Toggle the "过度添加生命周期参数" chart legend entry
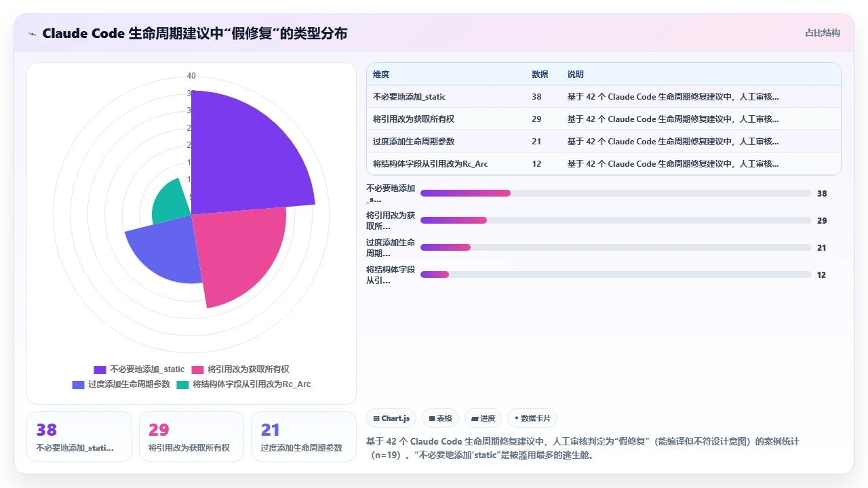868x488 pixels. pyautogui.click(x=121, y=384)
